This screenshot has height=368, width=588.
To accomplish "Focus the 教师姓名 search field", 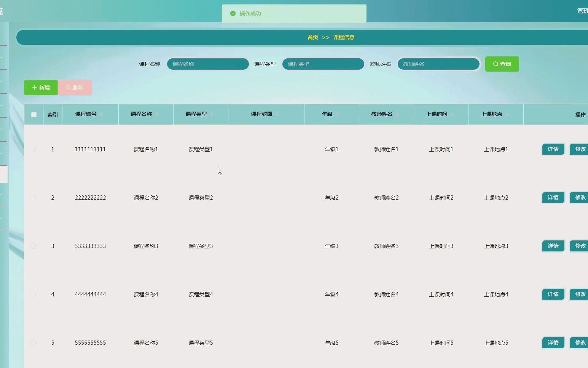I will pos(438,64).
